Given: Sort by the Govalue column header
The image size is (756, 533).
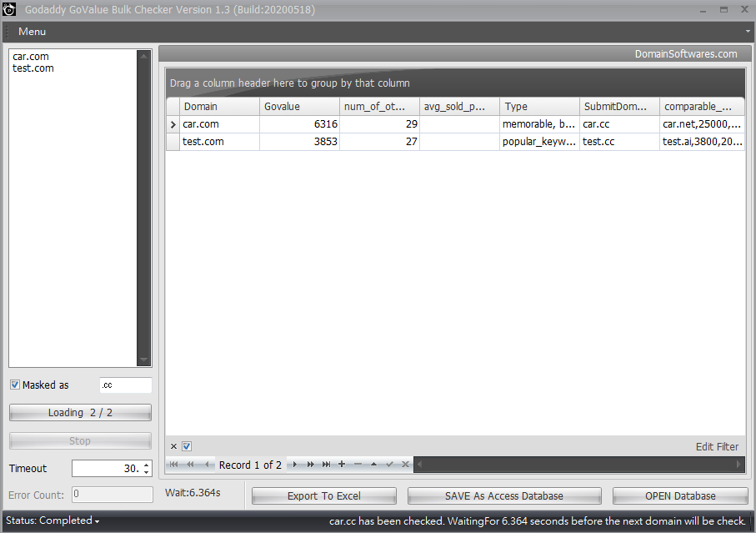Looking at the screenshot, I should (x=299, y=107).
